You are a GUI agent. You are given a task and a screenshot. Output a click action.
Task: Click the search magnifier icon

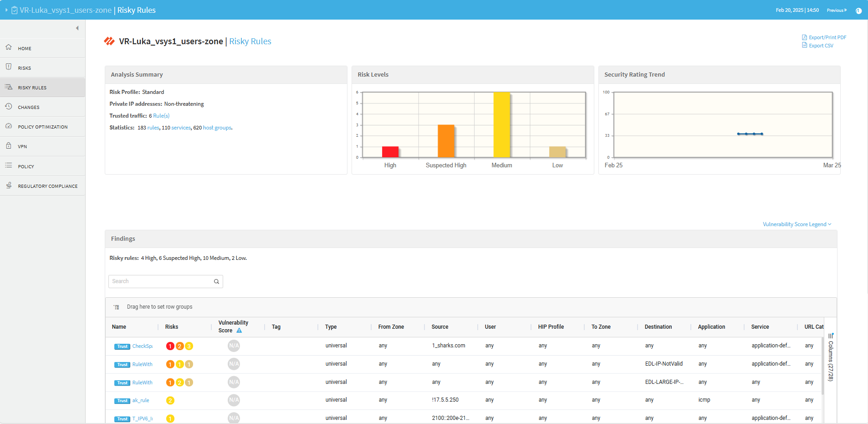[x=216, y=282]
